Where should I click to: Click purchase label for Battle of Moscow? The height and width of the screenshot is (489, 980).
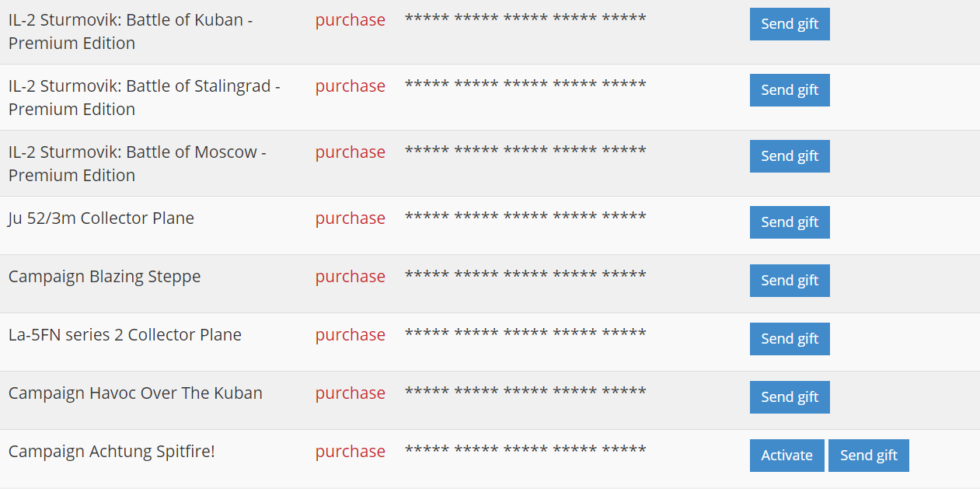(350, 152)
